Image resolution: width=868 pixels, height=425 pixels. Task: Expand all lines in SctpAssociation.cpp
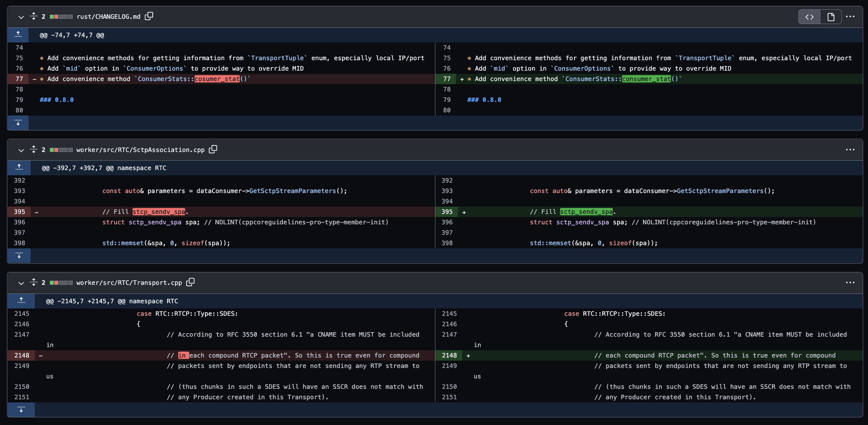click(x=34, y=150)
